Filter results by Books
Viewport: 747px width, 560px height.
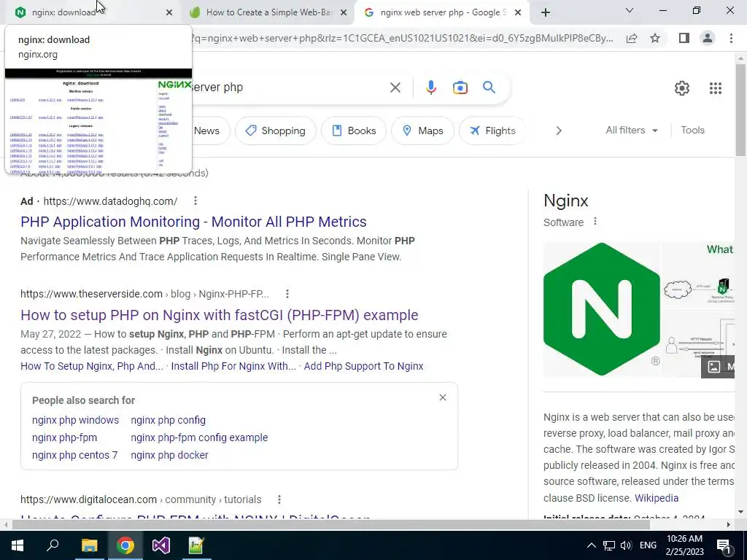[x=354, y=131]
